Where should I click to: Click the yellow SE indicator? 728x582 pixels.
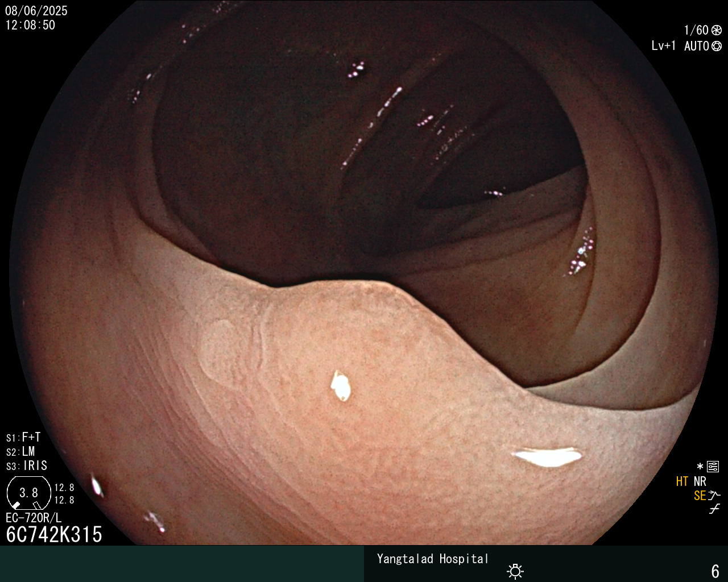pyautogui.click(x=700, y=496)
